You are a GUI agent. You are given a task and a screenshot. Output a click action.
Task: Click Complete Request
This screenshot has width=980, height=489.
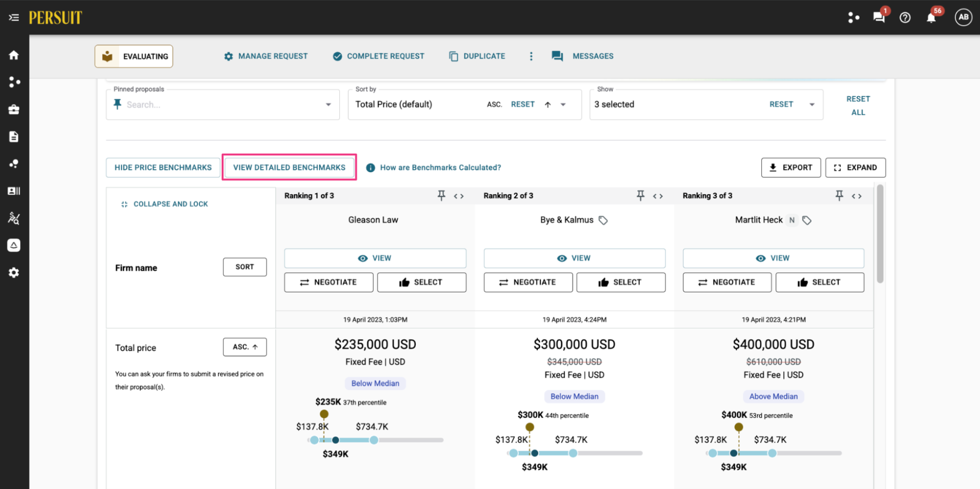tap(379, 56)
